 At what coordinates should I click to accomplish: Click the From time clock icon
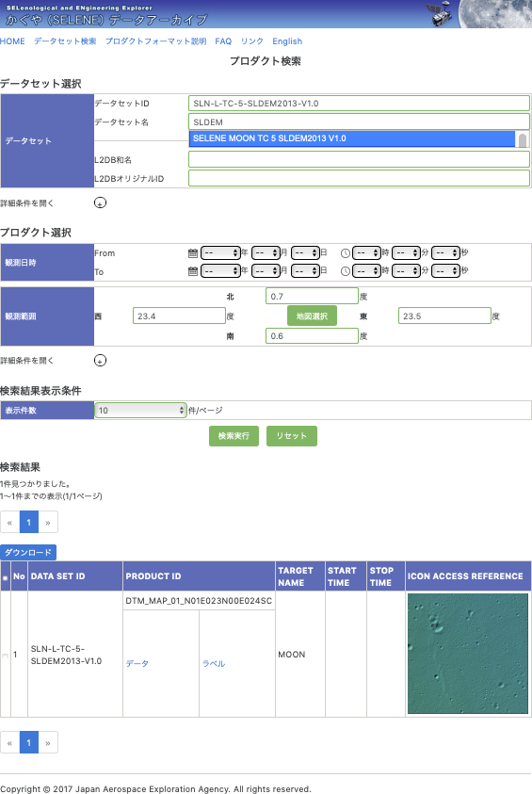[346, 253]
